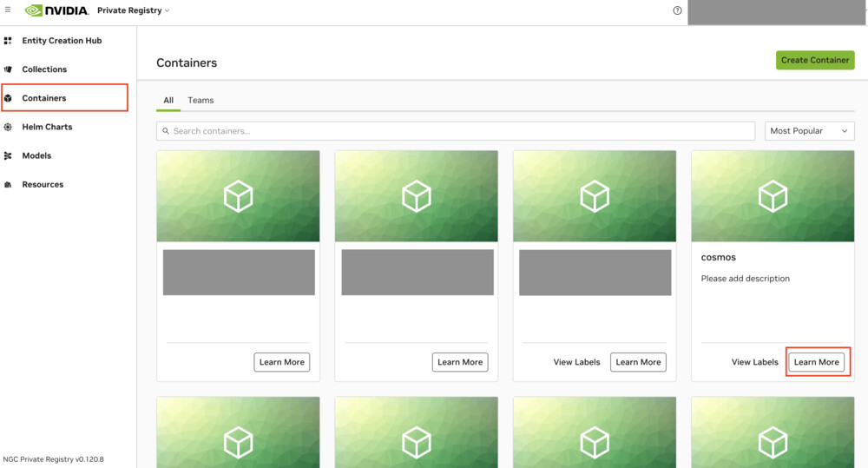Click the Models sidebar icon
Screen dimensions: 868x468
(9, 155)
